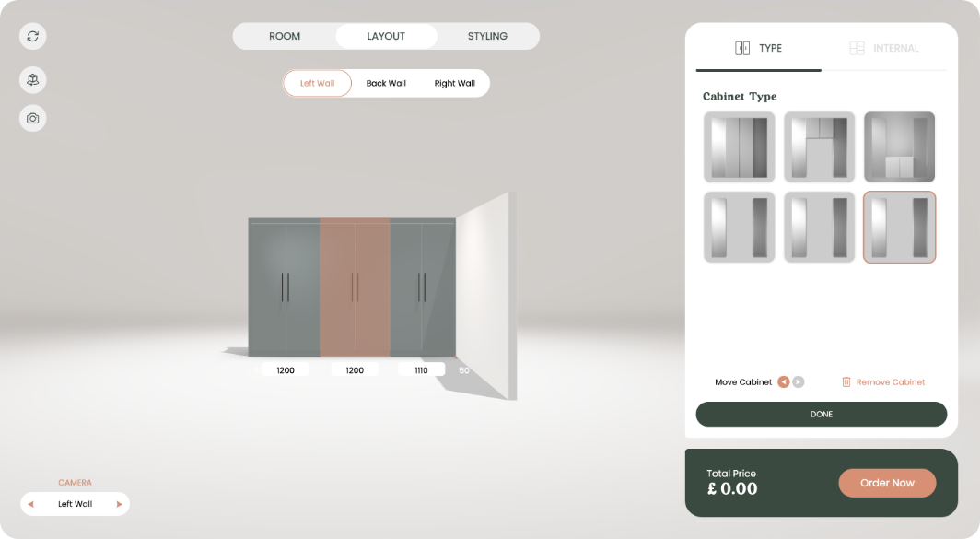Switch camera to next view arrow
The image size is (980, 539).
[x=120, y=504]
